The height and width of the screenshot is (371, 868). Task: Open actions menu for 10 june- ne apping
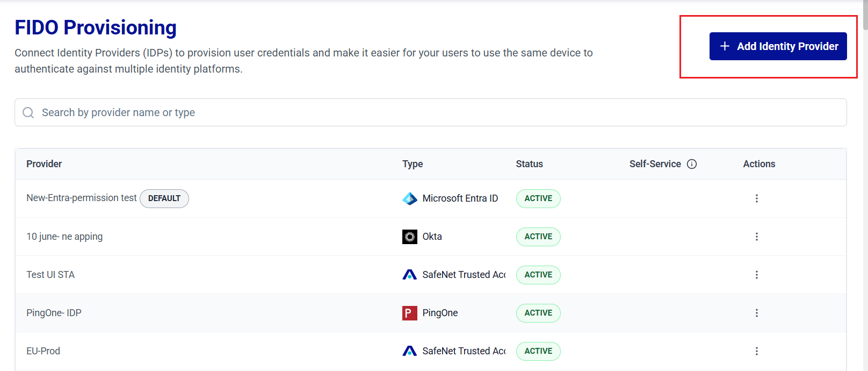(x=757, y=237)
